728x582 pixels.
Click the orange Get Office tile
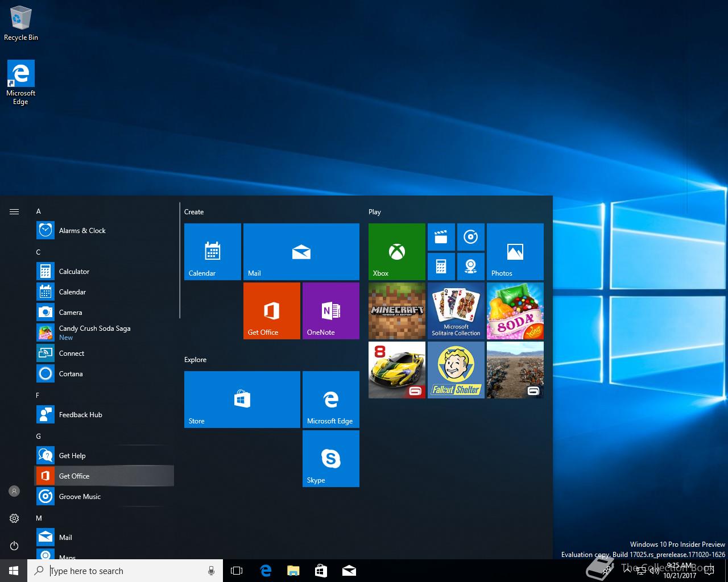click(x=272, y=311)
